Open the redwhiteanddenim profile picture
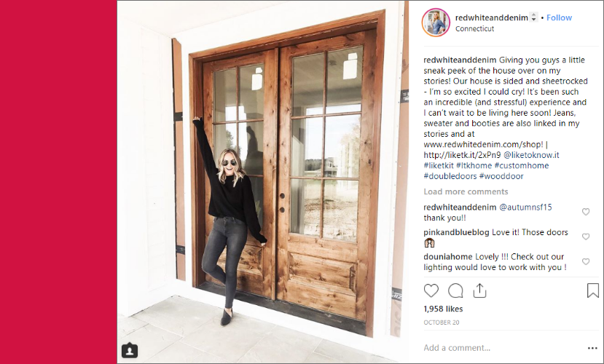Image resolution: width=604 pixels, height=364 pixels. click(436, 23)
